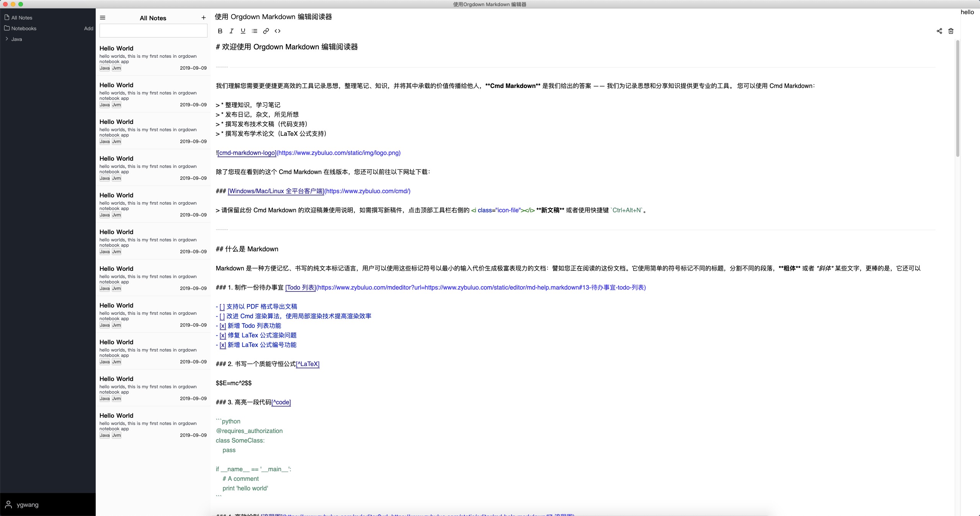Click the ^LaTeX footnote link

click(308, 364)
